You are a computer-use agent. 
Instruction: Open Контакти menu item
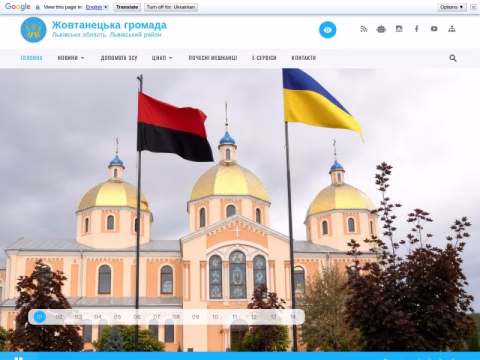point(304,58)
